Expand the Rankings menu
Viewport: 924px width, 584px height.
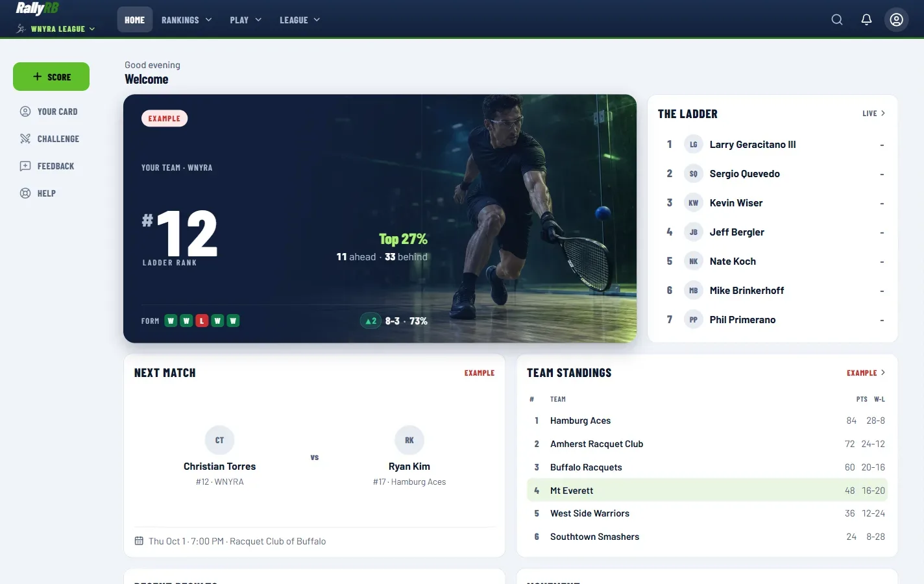pyautogui.click(x=187, y=20)
